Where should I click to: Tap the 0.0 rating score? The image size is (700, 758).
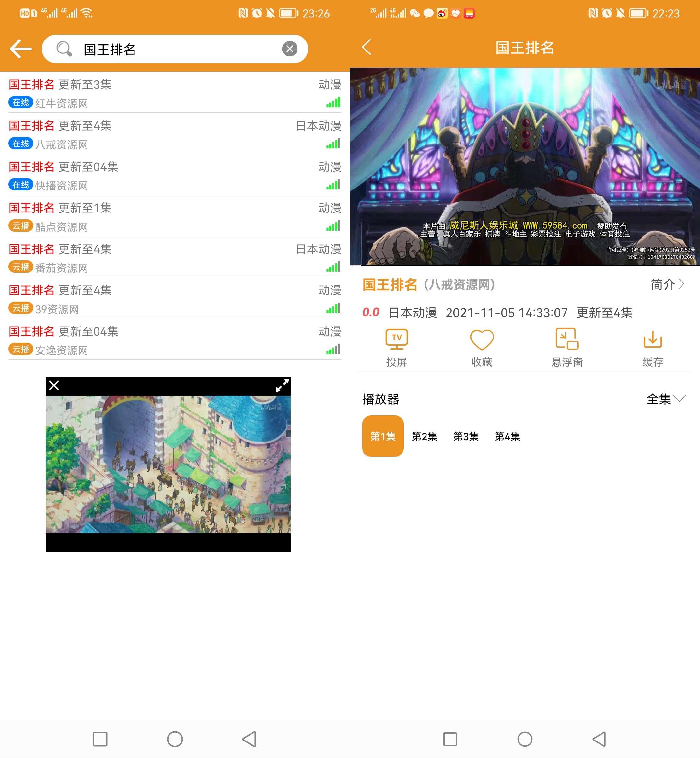tap(371, 312)
